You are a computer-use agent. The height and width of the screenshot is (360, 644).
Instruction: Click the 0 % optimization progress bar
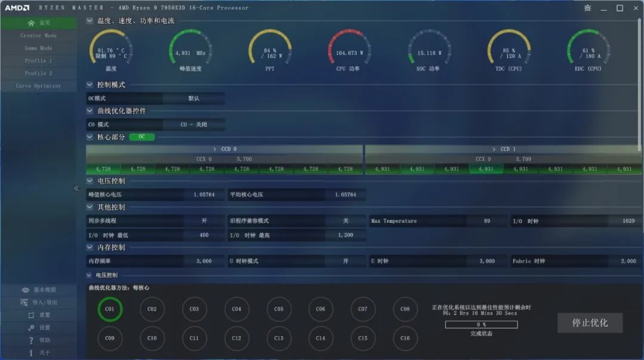click(x=481, y=325)
